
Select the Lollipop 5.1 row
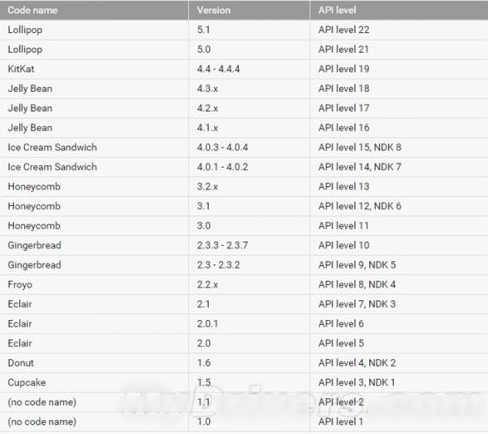click(x=244, y=30)
